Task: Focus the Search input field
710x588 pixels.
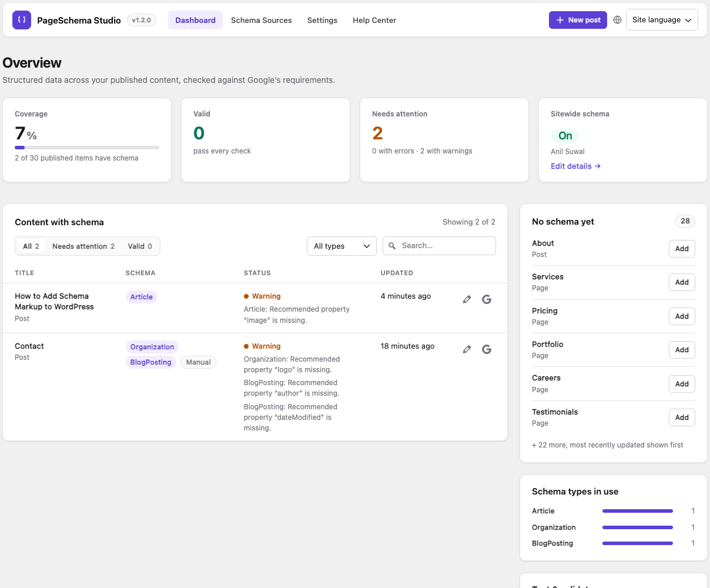Action: coord(439,246)
